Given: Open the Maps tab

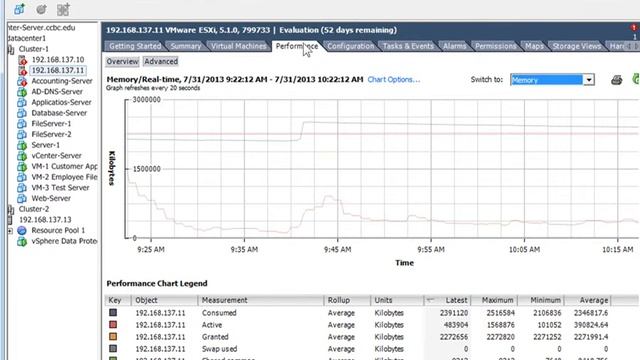Looking at the screenshot, I should tap(534, 46).
